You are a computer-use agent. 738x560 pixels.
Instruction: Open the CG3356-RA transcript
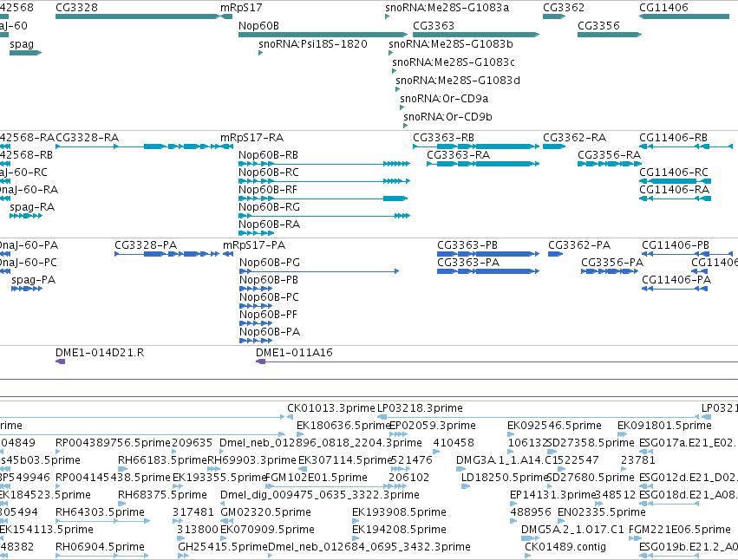coord(610,164)
